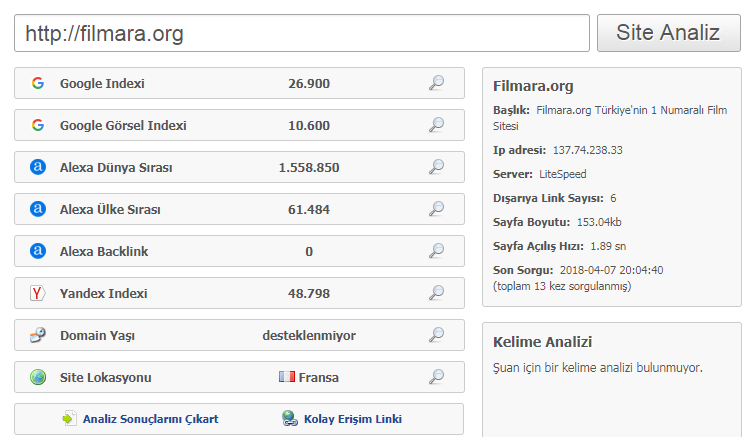The width and height of the screenshot is (744, 437).
Task: Select the Google Indexi label
Action: [102, 84]
